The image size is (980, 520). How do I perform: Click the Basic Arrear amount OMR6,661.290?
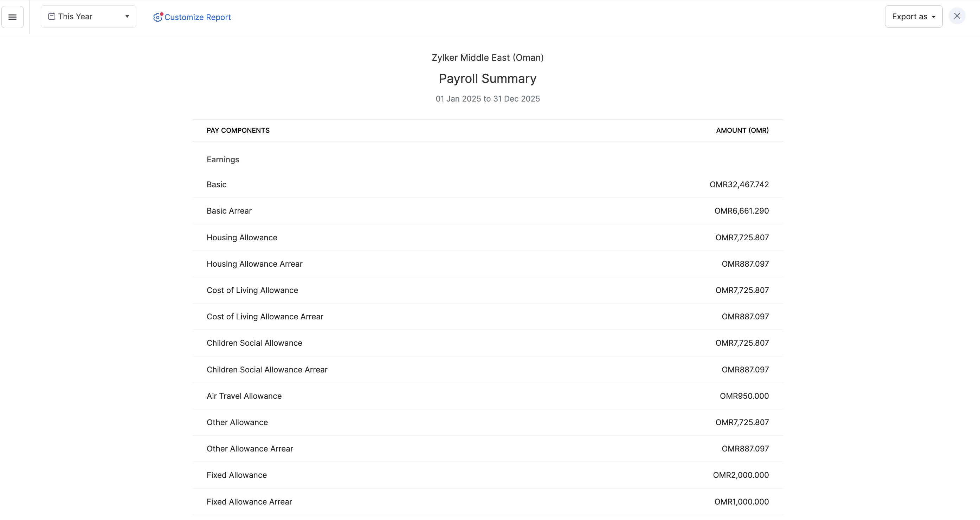point(741,211)
